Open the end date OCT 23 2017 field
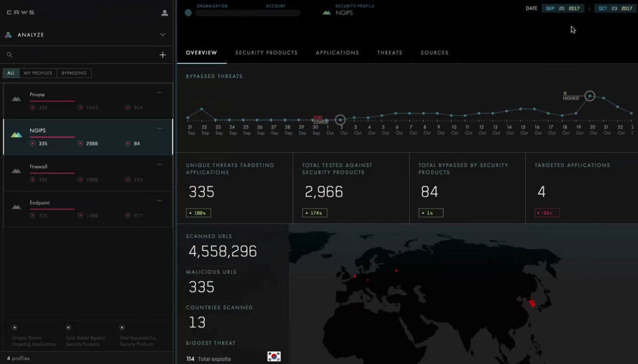The height and width of the screenshot is (364, 638). pos(616,9)
